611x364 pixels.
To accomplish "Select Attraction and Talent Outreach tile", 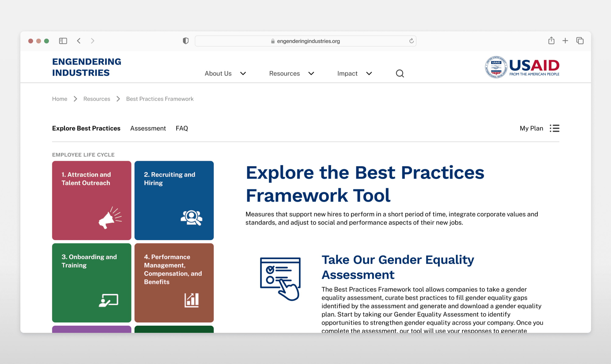I will pos(92,200).
